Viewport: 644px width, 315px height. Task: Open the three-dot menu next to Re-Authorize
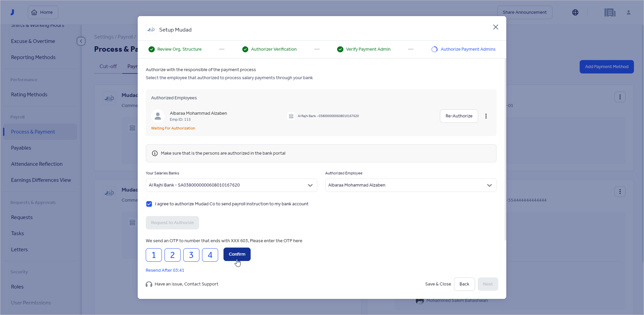click(486, 116)
